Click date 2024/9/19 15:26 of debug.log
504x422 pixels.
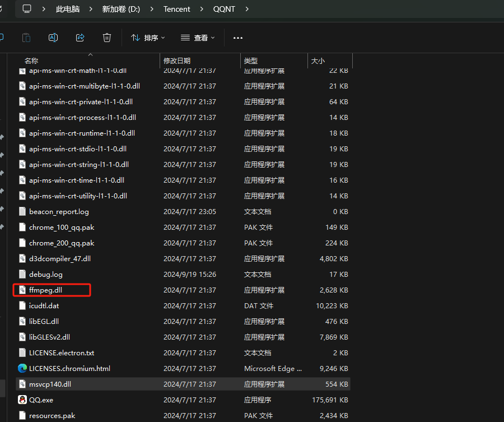[190, 275]
